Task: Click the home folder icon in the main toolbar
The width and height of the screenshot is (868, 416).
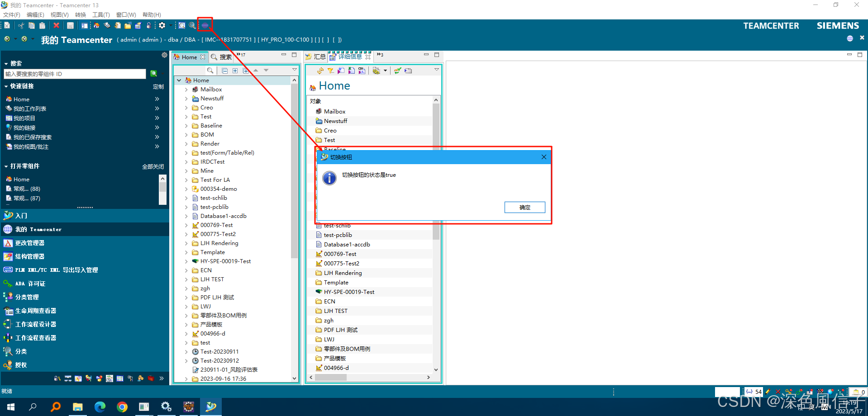Action: coord(96,26)
